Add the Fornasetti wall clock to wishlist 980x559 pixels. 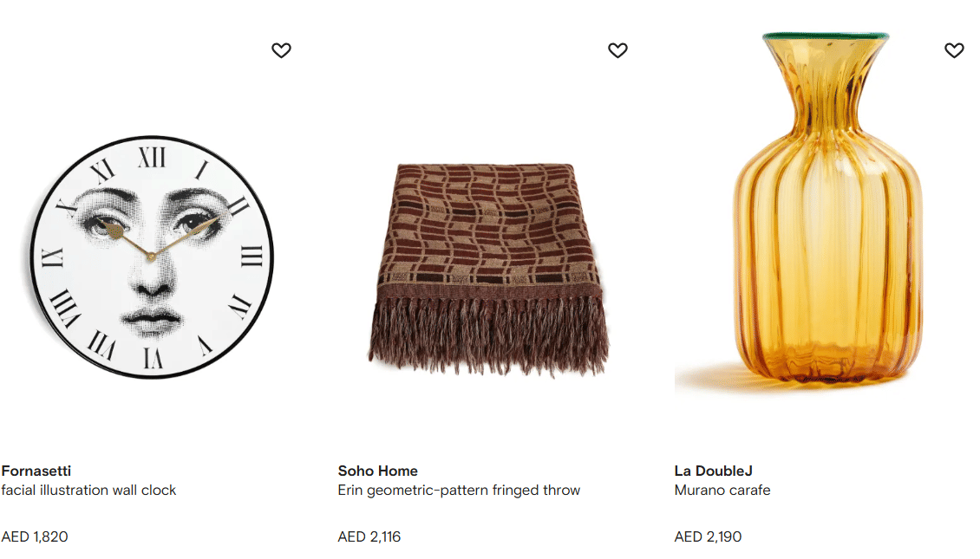tap(281, 50)
